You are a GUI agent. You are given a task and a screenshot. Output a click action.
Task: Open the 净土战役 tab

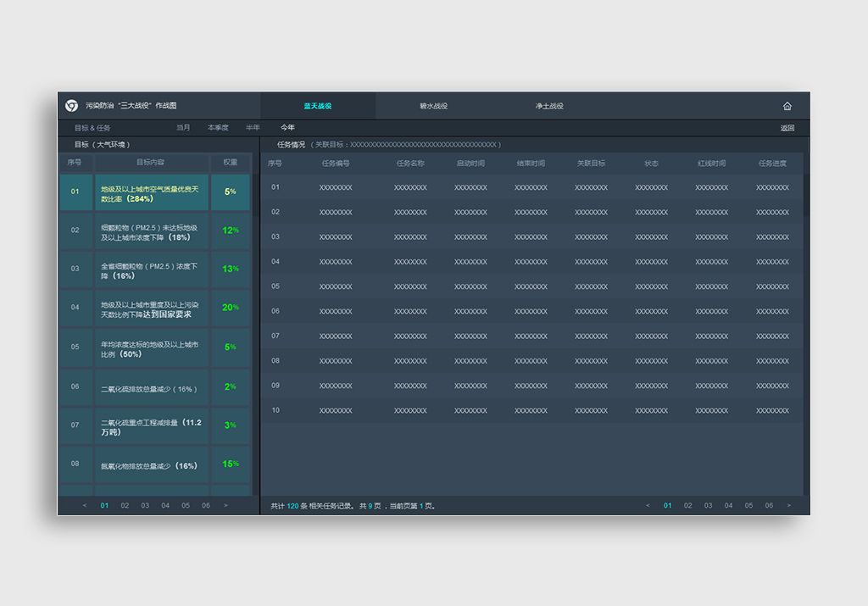point(549,106)
